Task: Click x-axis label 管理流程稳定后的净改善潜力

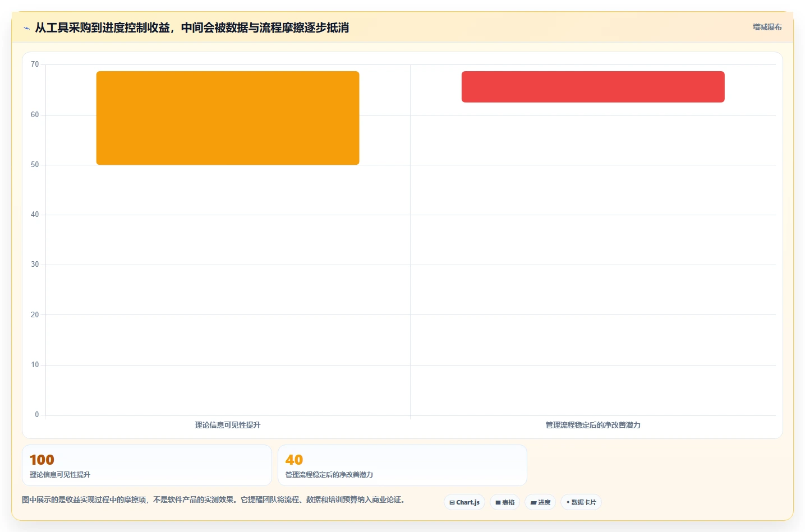Action: pyautogui.click(x=593, y=425)
